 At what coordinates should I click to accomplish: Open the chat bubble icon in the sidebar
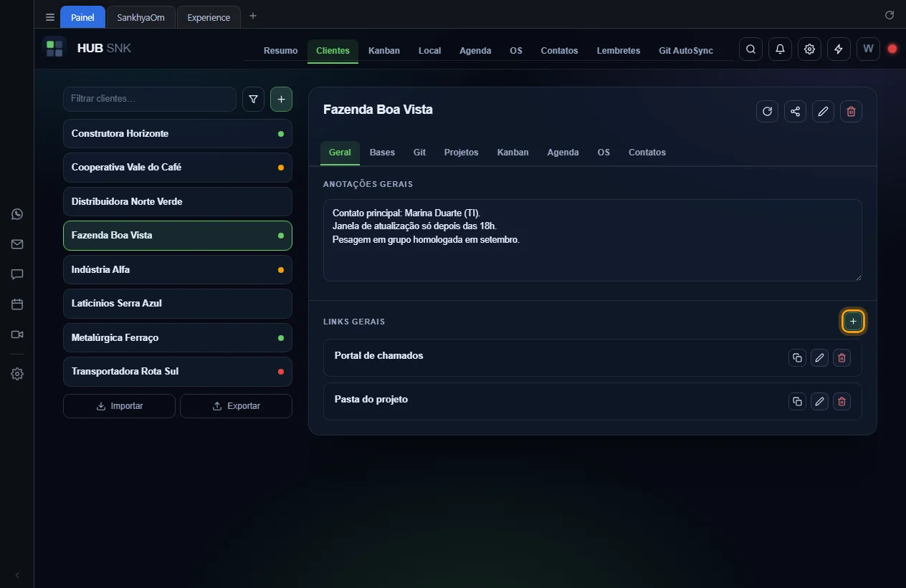(x=17, y=274)
